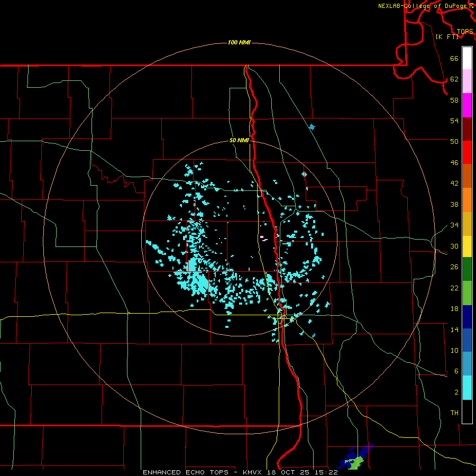Click the cyan legend swatch
The height and width of the screenshot is (476, 476).
click(x=467, y=388)
